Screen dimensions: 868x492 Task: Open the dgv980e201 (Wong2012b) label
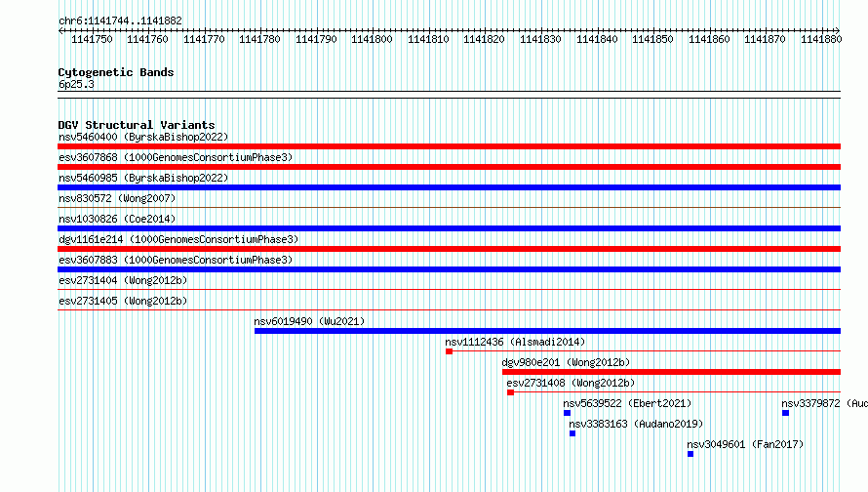coord(566,362)
